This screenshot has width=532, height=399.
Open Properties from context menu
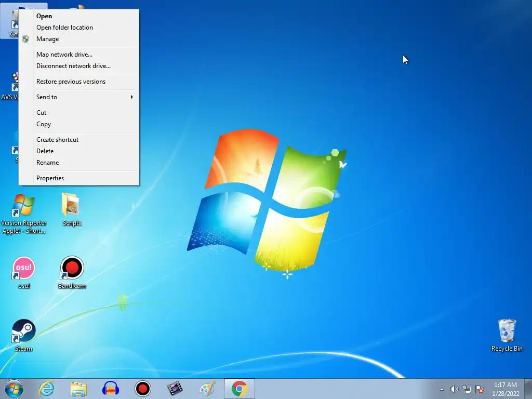coord(79,178)
